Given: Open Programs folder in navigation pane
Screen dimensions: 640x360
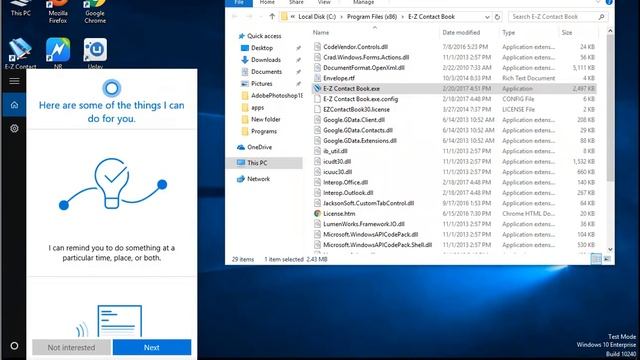Looking at the screenshot, I should pos(264,131).
